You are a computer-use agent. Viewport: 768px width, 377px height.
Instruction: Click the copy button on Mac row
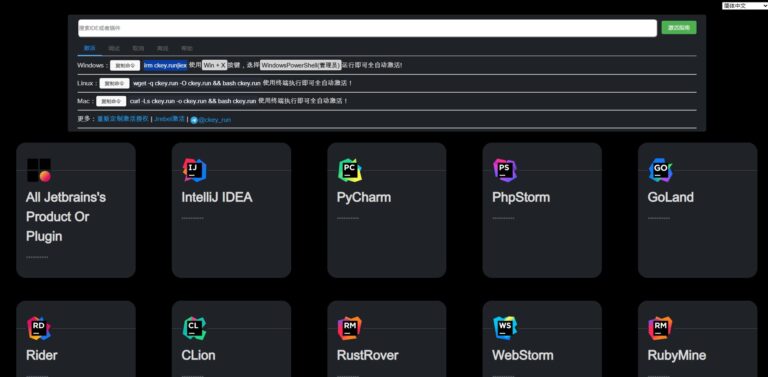111,101
